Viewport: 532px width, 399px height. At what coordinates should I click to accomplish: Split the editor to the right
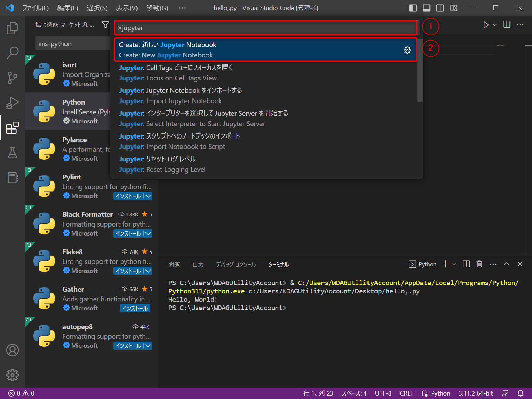pyautogui.click(x=507, y=25)
